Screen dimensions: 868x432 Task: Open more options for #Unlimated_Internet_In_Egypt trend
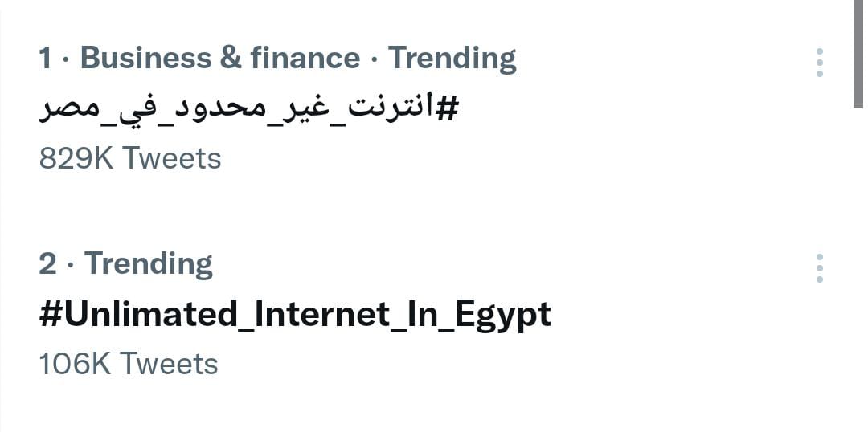pyautogui.click(x=819, y=268)
